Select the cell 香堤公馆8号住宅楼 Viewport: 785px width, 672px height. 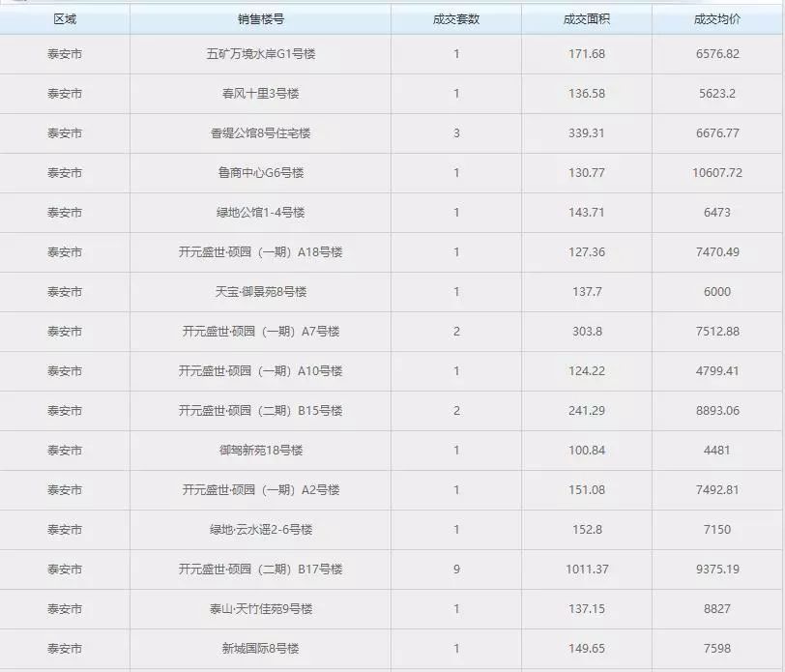261,133
